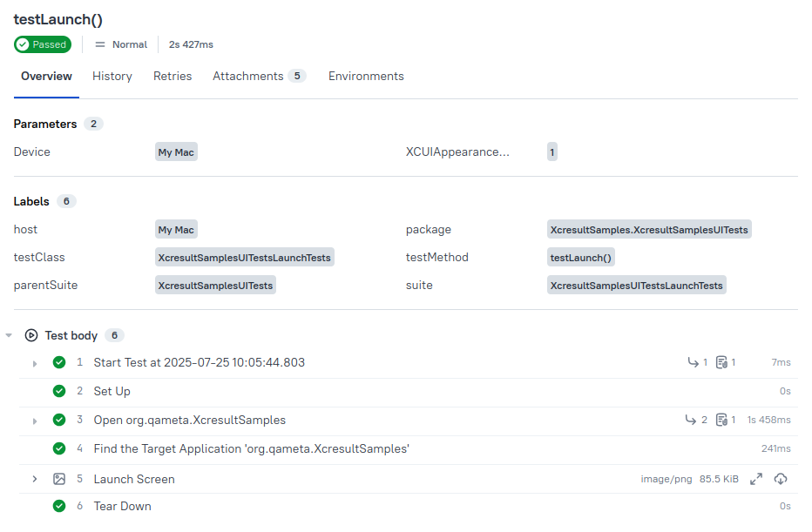Expand the Launch Screen attachment chevron
This screenshot has width=812, height=532.
click(35, 479)
